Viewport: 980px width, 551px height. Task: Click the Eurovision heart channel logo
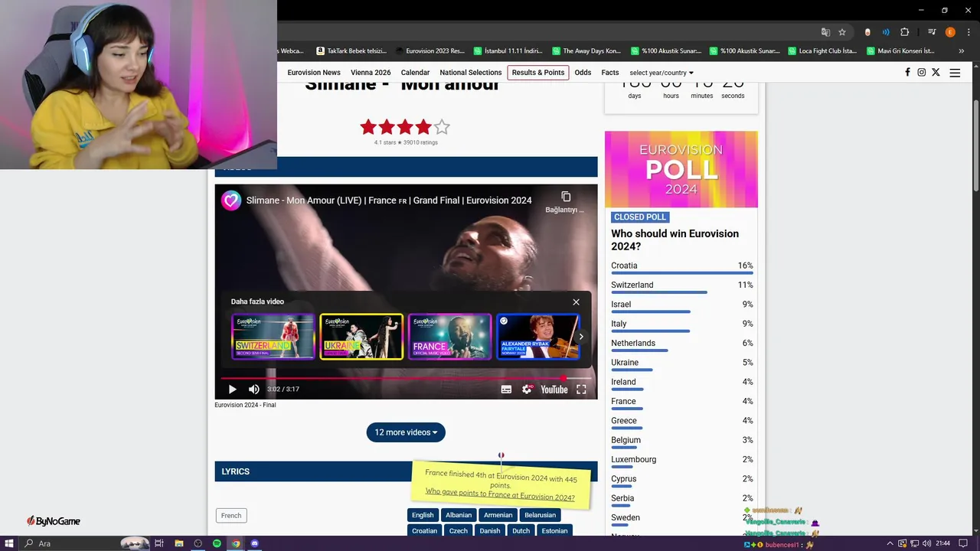tap(231, 201)
